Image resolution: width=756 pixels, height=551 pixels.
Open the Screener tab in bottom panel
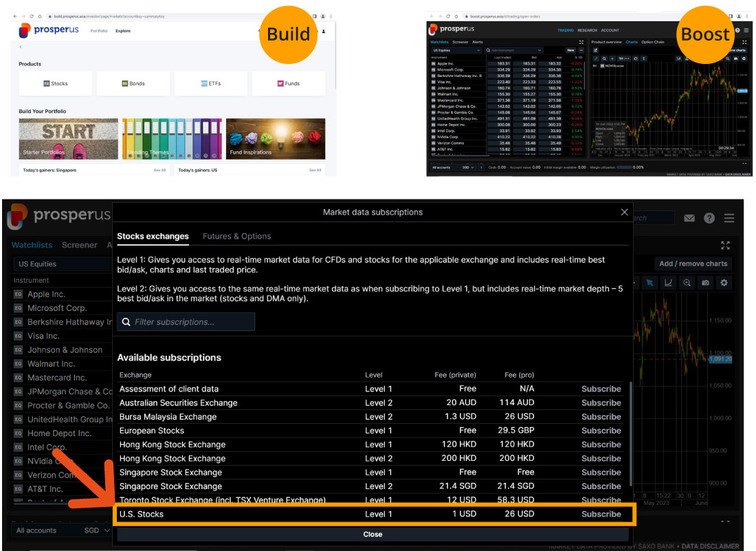(80, 245)
